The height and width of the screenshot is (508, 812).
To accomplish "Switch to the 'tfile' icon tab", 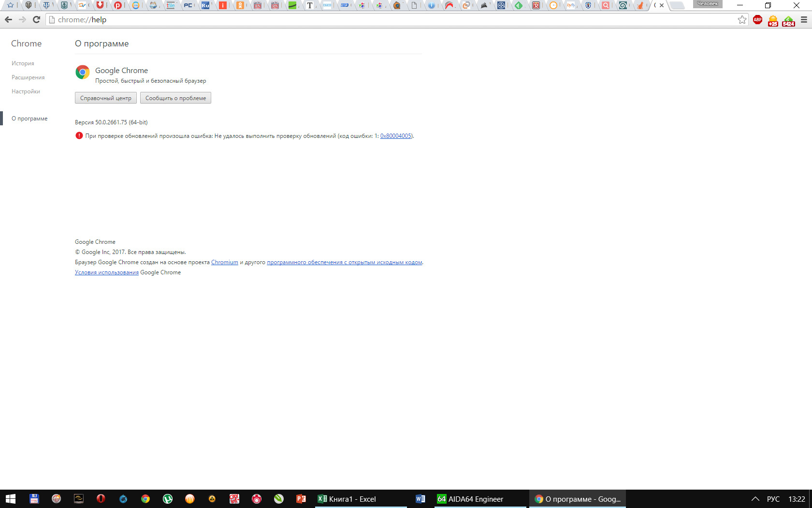I will (171, 5).
